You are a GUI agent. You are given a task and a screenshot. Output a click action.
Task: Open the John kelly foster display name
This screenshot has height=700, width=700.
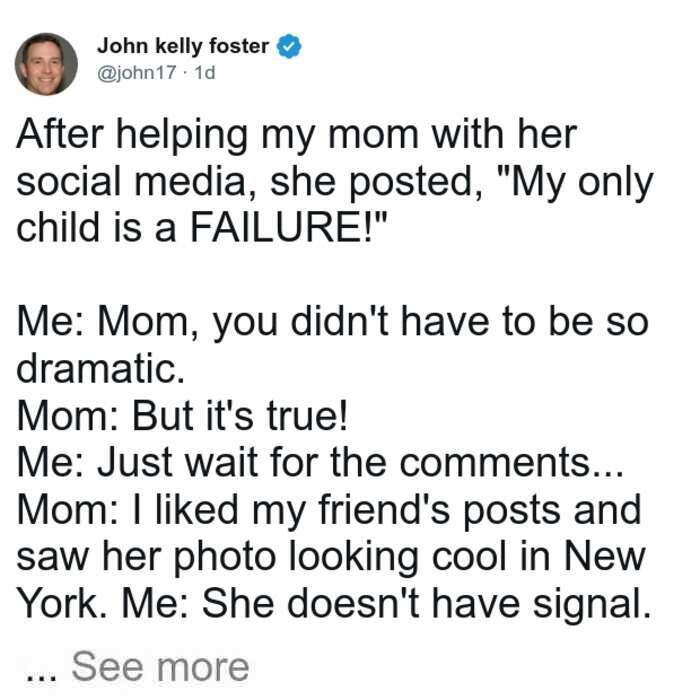(x=183, y=46)
